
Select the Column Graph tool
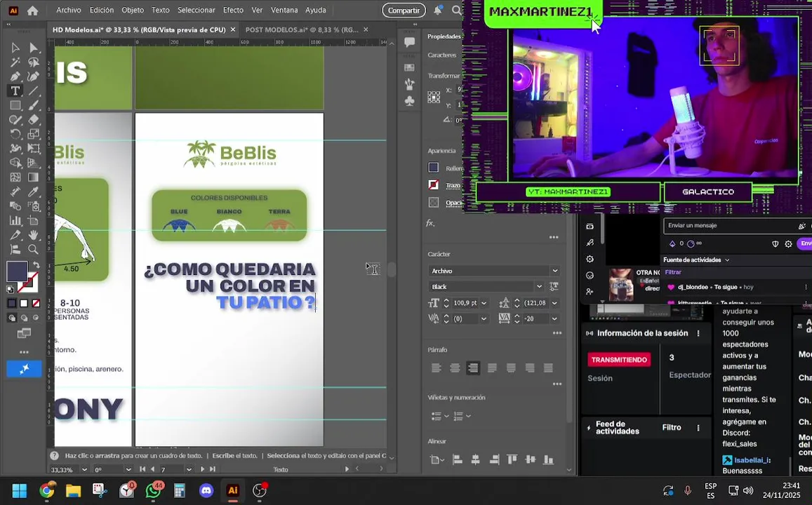click(x=15, y=220)
